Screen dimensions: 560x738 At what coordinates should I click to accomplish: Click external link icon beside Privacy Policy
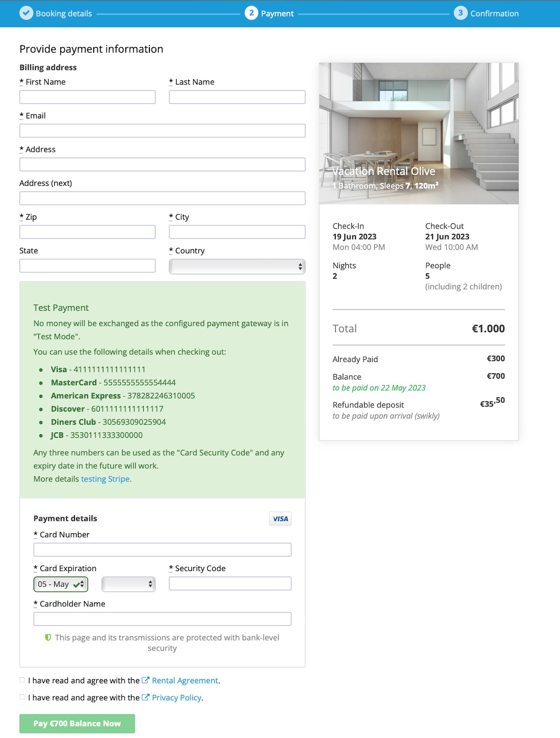tap(146, 698)
